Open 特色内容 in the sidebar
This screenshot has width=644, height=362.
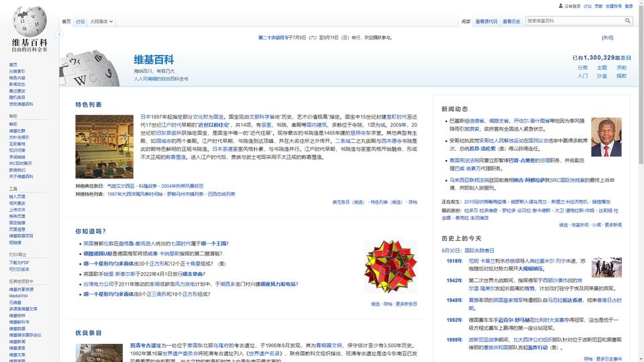coord(17,78)
